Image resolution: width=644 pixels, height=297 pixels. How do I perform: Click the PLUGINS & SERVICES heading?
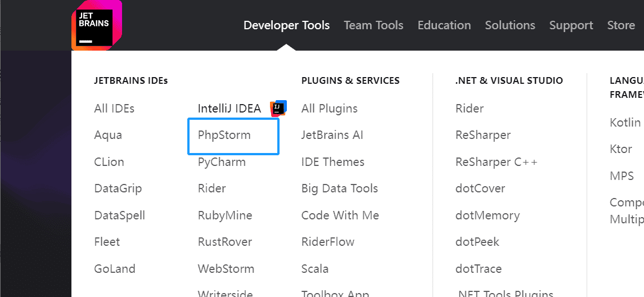click(350, 80)
